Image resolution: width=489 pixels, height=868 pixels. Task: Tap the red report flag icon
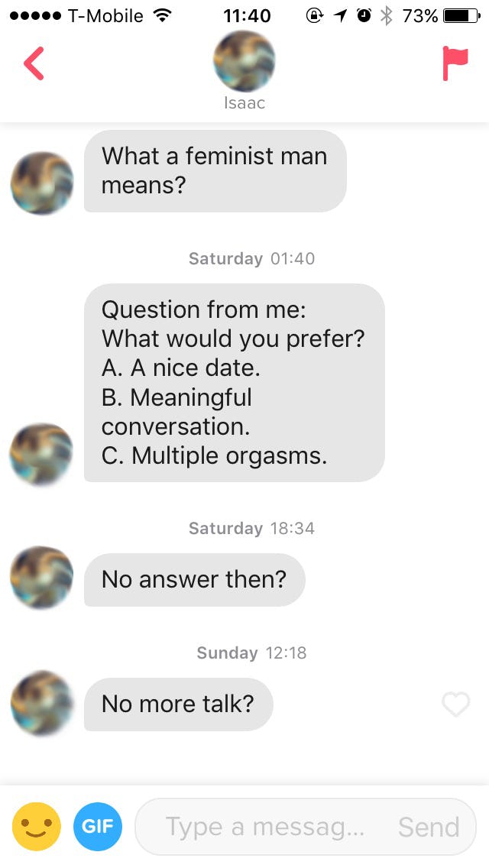(x=455, y=64)
